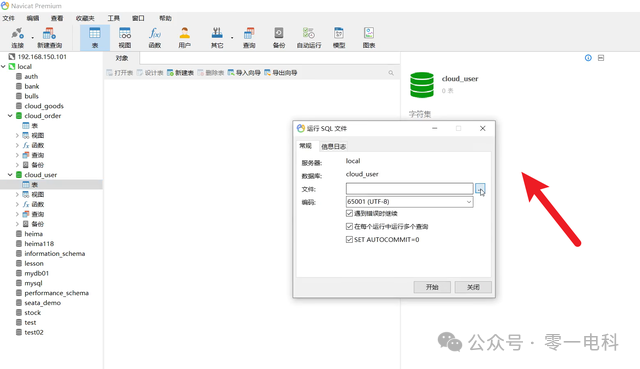Screen dimensions: 640x369
Task: Open the 连接 (Connection) toolbar icon
Action: tap(18, 38)
